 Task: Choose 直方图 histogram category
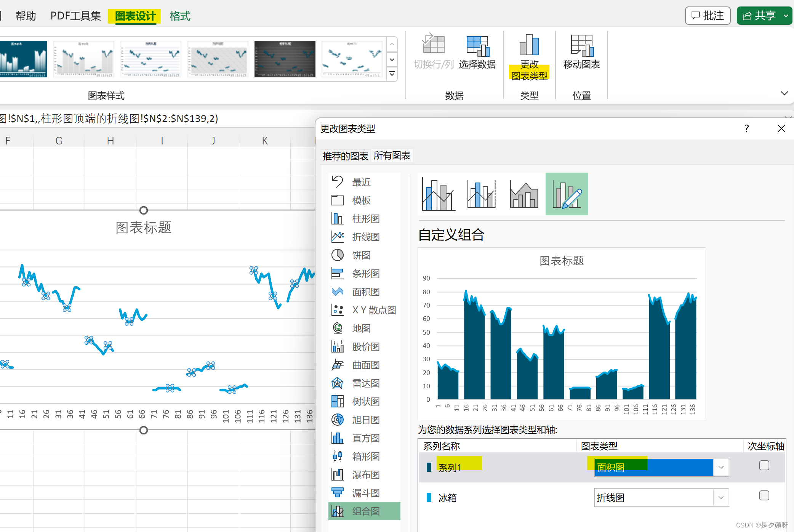(364, 438)
